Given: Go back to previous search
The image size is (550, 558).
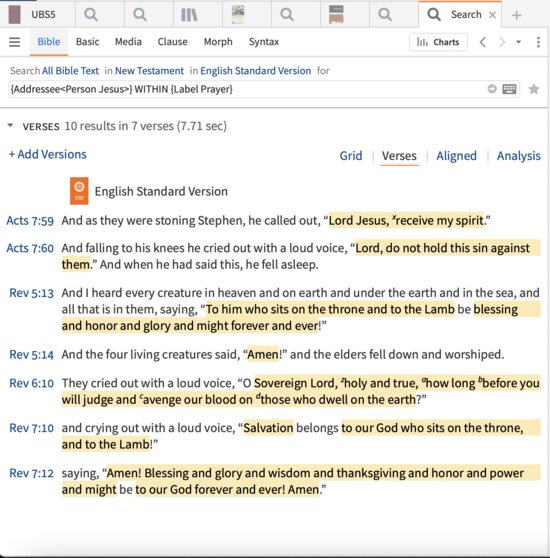Looking at the screenshot, I should [482, 42].
